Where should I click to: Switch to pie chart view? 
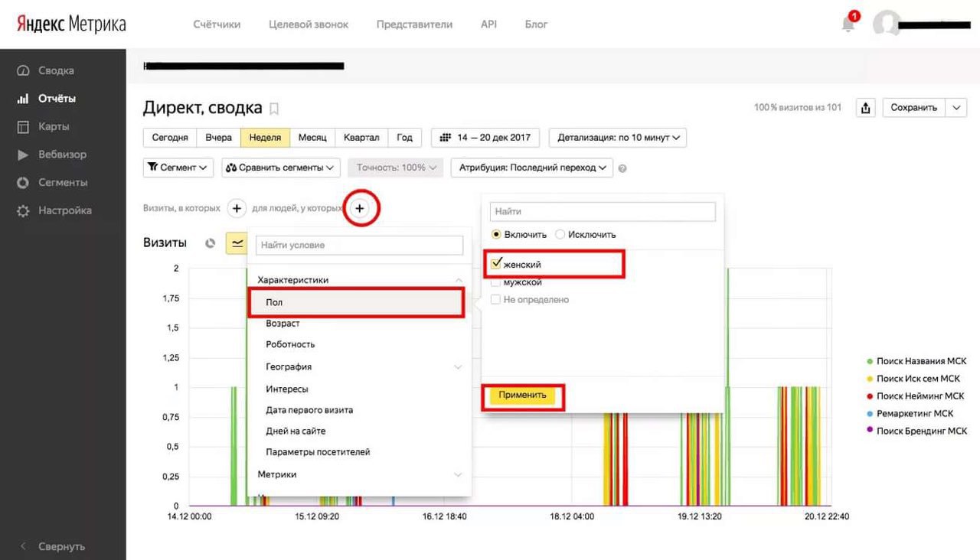coord(211,243)
